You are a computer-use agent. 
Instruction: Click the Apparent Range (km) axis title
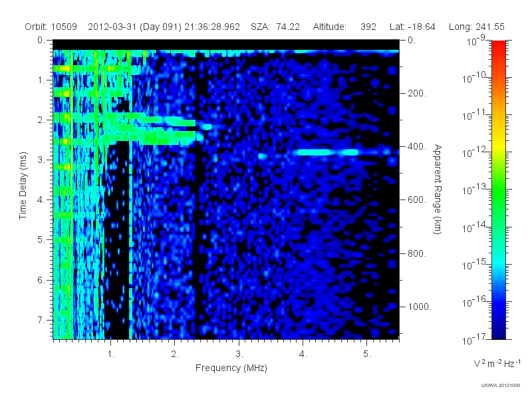pyautogui.click(x=438, y=189)
